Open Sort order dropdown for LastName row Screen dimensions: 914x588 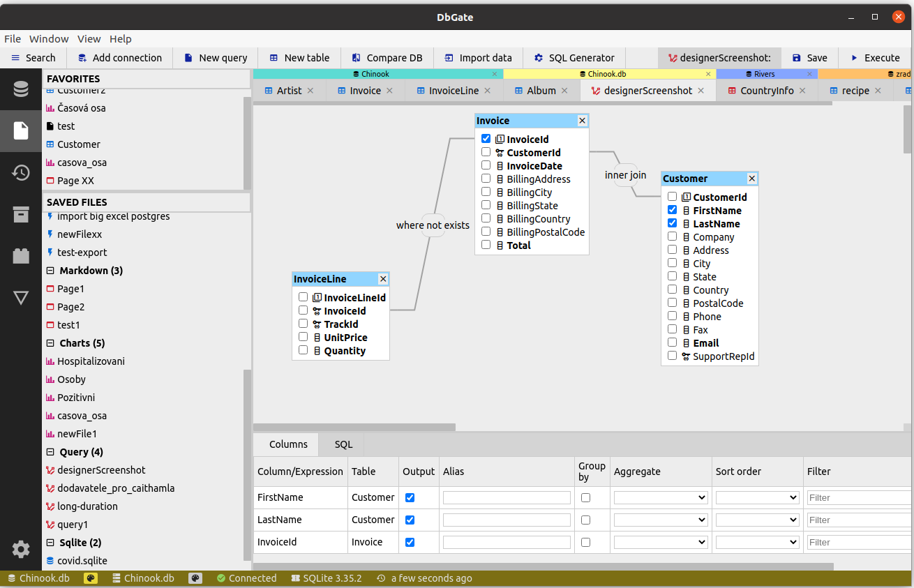click(x=756, y=520)
